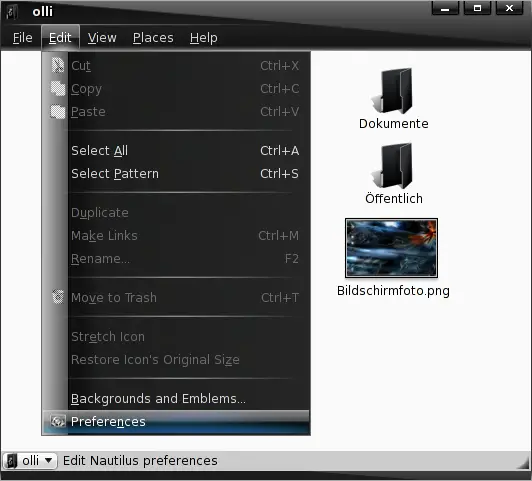Image resolution: width=532 pixels, height=481 pixels.
Task: Open Nautilus Preferences entry
Action: click(x=176, y=422)
